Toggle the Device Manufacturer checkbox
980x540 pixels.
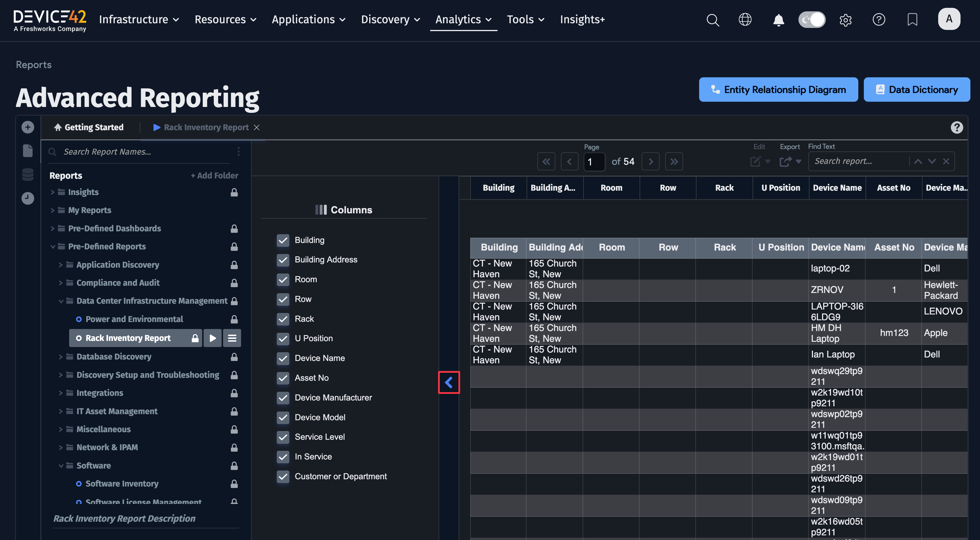pos(283,398)
